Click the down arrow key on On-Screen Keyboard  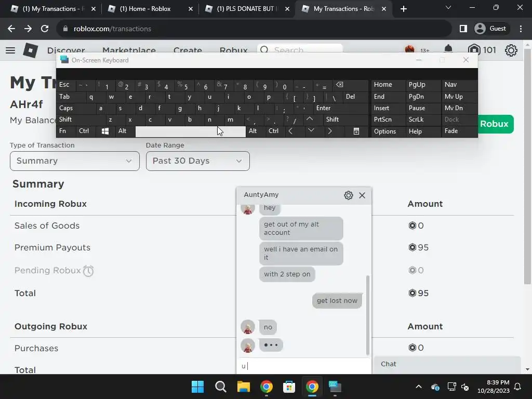311,130
